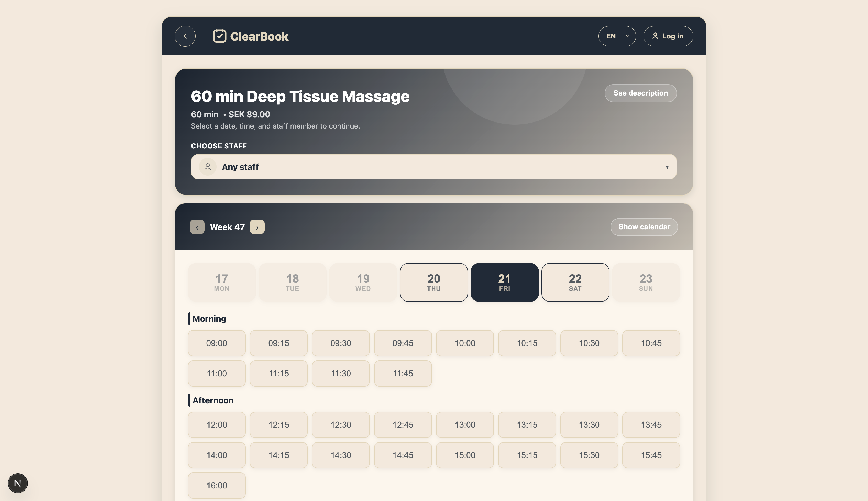Viewport: 868px width, 501px height.
Task: Expand the staff selector via its dropdown arrow
Action: pos(667,167)
